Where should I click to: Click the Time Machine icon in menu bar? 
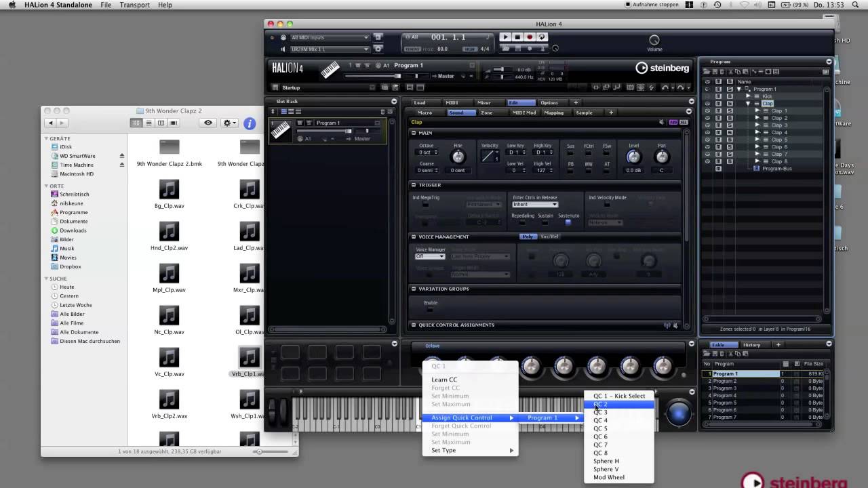717,5
